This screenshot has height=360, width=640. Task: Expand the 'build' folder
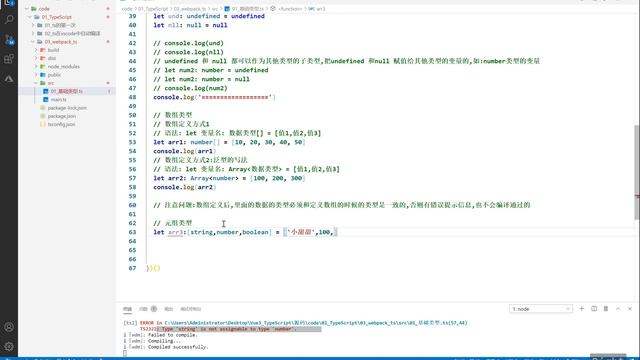pos(36,50)
